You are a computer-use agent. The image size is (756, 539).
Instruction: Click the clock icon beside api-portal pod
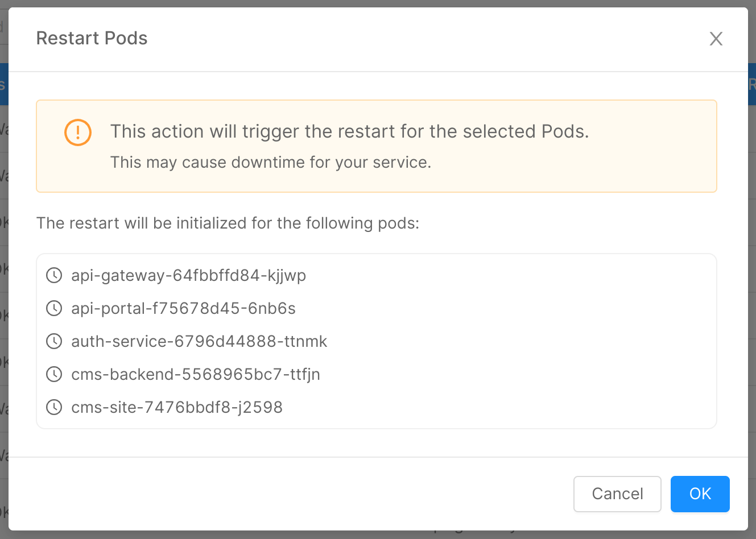pyautogui.click(x=54, y=309)
